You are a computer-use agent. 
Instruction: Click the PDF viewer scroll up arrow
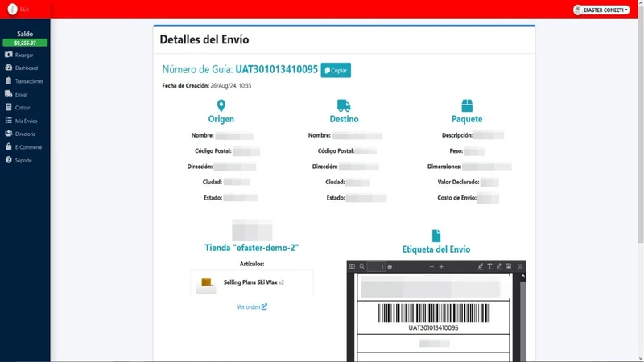[x=522, y=276]
